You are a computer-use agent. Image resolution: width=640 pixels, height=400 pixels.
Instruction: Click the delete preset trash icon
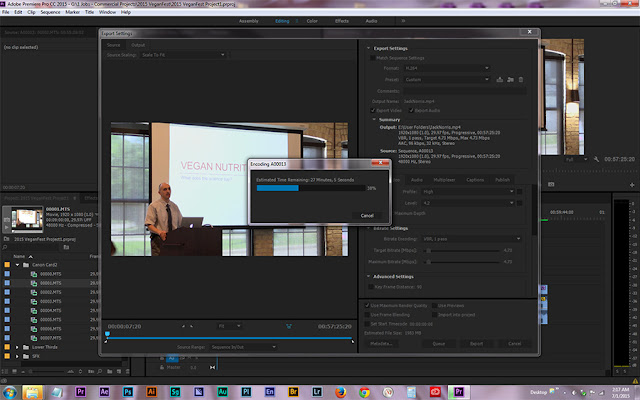coord(521,80)
